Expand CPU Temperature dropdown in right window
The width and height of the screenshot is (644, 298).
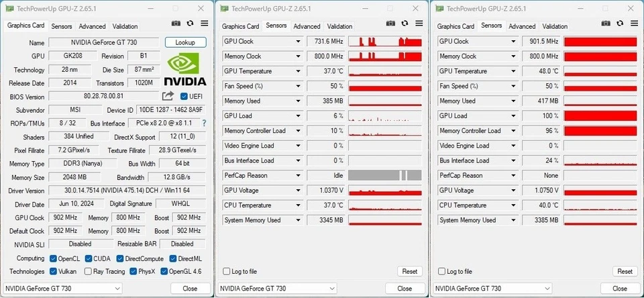pyautogui.click(x=513, y=205)
